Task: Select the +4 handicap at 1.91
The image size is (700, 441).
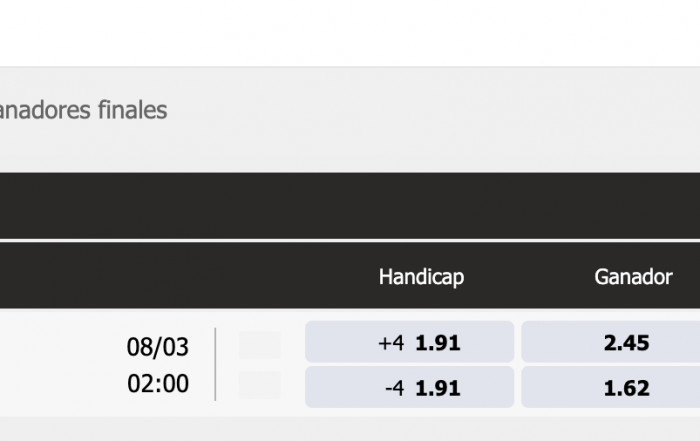Action: click(x=409, y=342)
